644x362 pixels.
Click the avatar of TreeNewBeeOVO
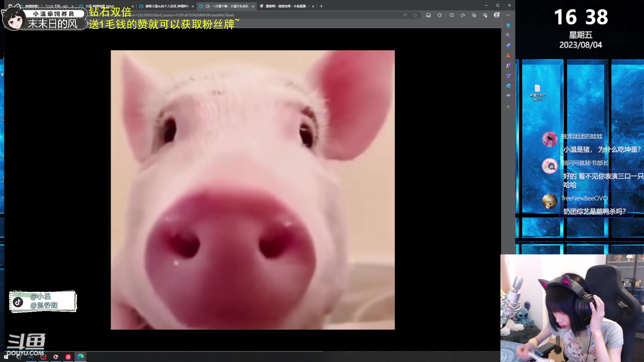550,201
